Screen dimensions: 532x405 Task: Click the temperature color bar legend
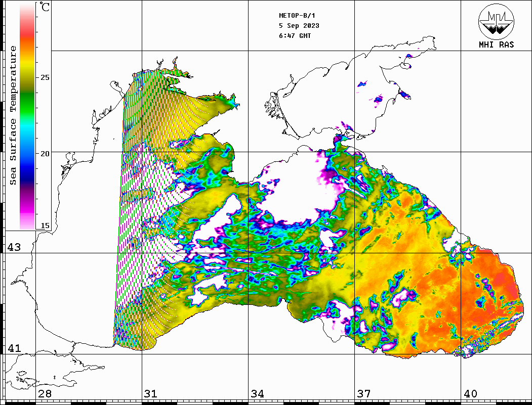pos(27,117)
